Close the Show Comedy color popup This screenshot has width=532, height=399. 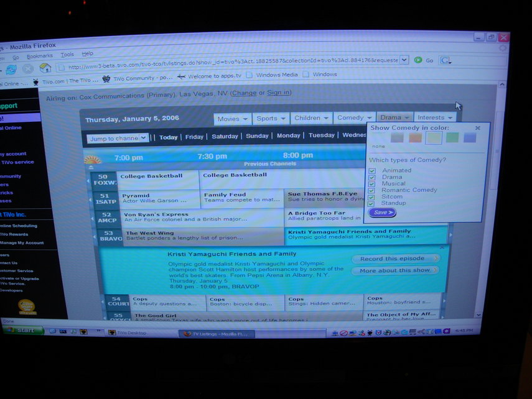478,128
